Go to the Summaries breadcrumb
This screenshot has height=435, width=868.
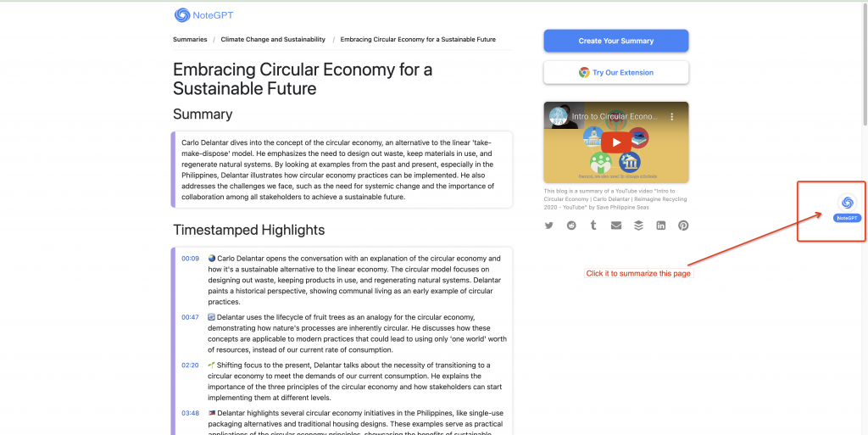point(190,39)
